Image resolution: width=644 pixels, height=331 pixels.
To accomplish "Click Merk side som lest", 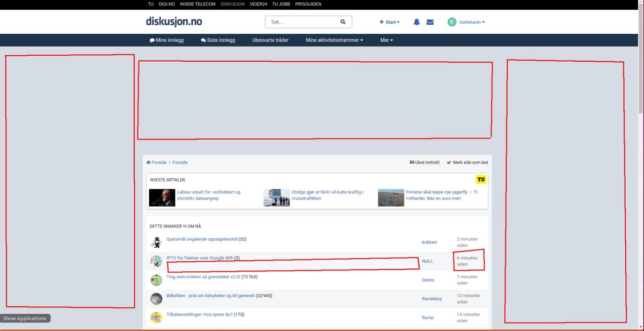I will pyautogui.click(x=467, y=162).
